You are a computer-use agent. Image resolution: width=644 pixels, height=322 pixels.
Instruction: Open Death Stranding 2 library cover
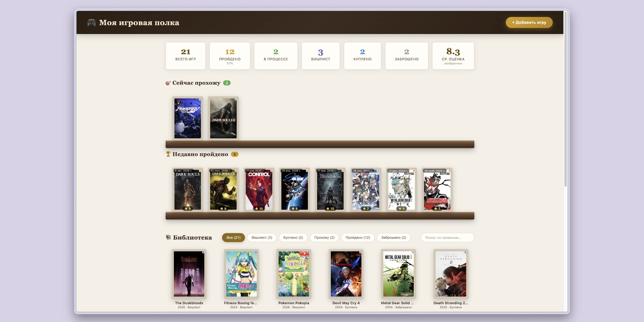[451, 274]
